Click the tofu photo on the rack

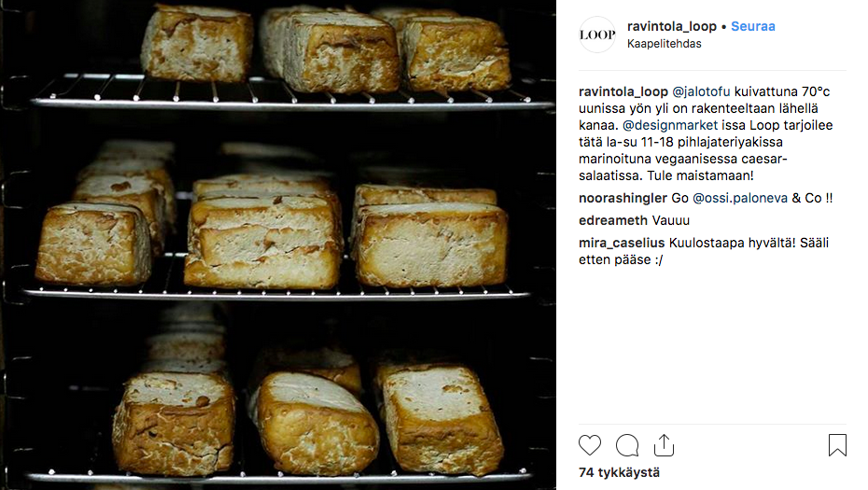coord(278,245)
